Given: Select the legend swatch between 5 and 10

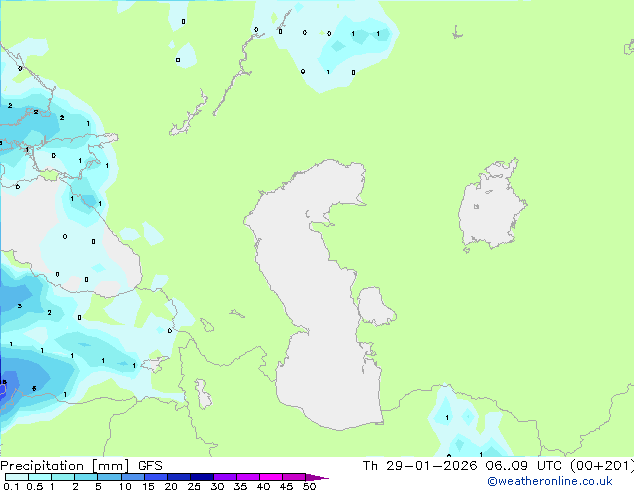Looking at the screenshot, I should (109, 477).
